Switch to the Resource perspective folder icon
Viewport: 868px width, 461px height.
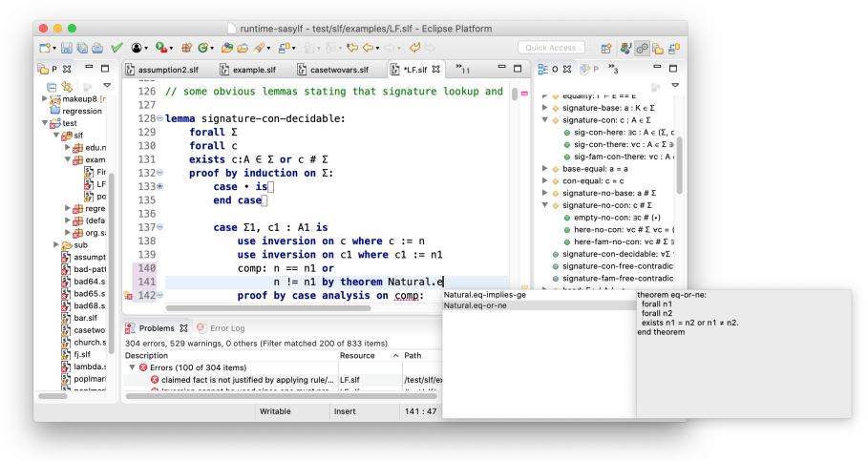tap(658, 49)
